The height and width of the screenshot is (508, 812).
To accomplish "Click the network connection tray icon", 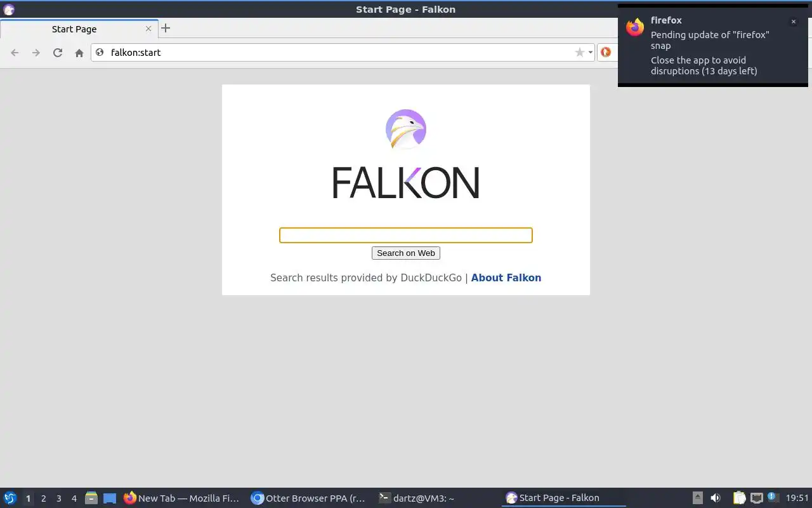I will pyautogui.click(x=756, y=498).
